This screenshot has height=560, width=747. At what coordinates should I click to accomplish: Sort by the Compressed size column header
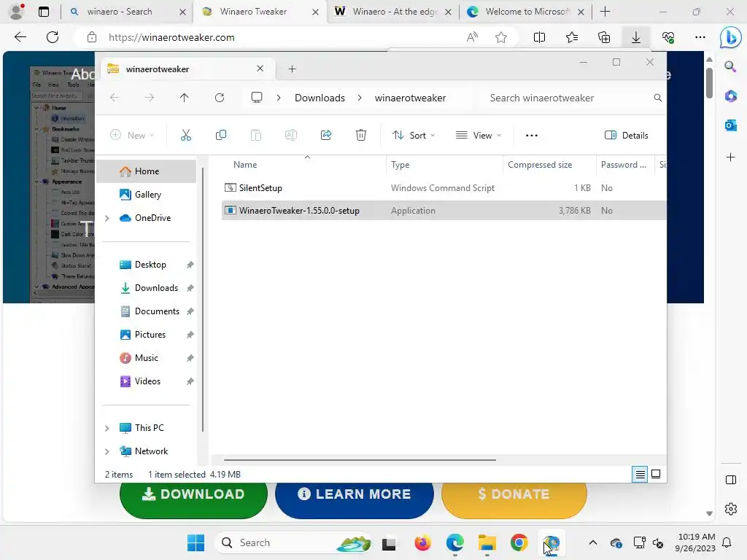pos(549,165)
